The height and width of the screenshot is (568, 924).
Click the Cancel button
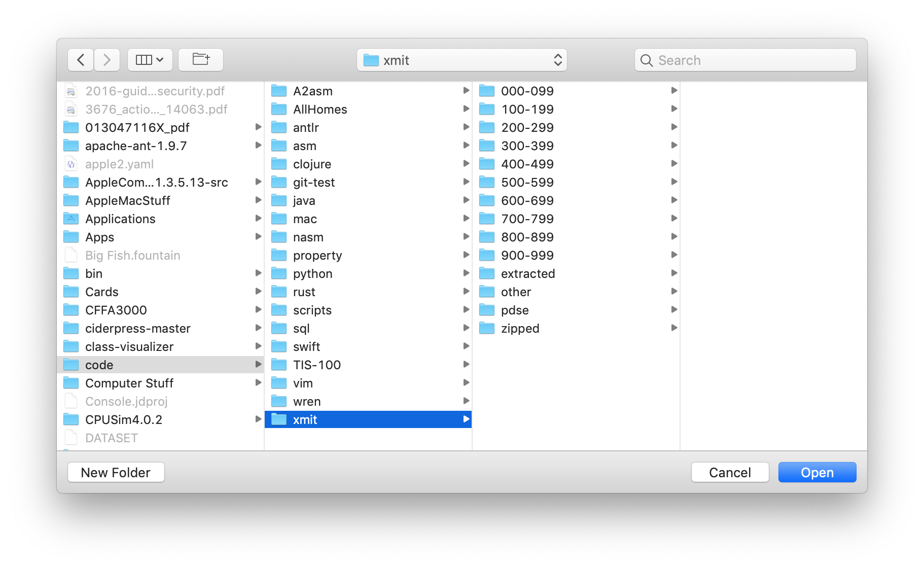point(730,472)
